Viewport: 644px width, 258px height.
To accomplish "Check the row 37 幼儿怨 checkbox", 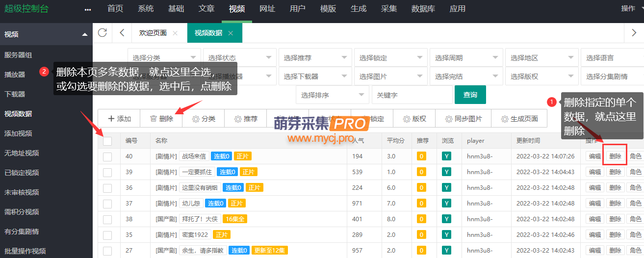I will point(108,204).
